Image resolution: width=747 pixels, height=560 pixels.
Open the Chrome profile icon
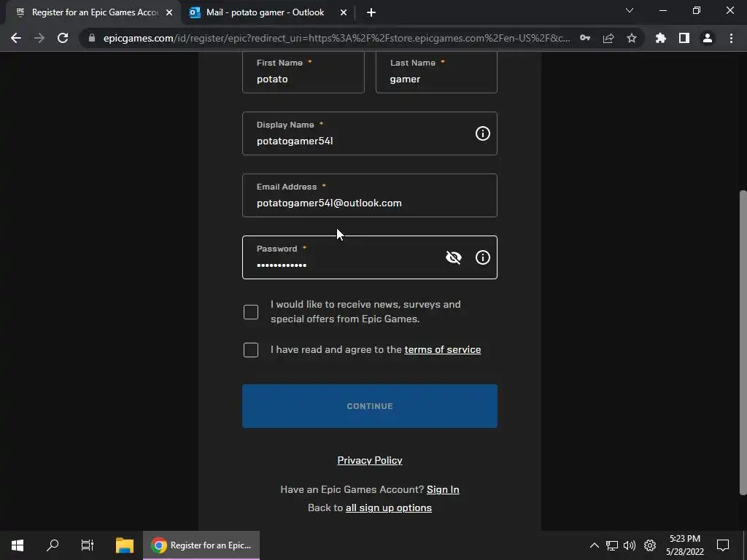[x=708, y=38]
